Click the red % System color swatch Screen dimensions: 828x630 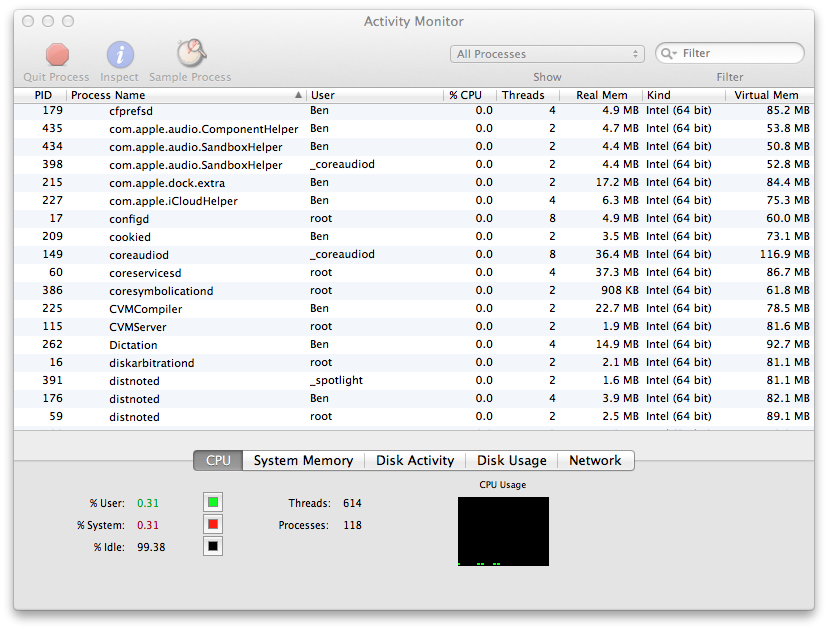pos(213,524)
